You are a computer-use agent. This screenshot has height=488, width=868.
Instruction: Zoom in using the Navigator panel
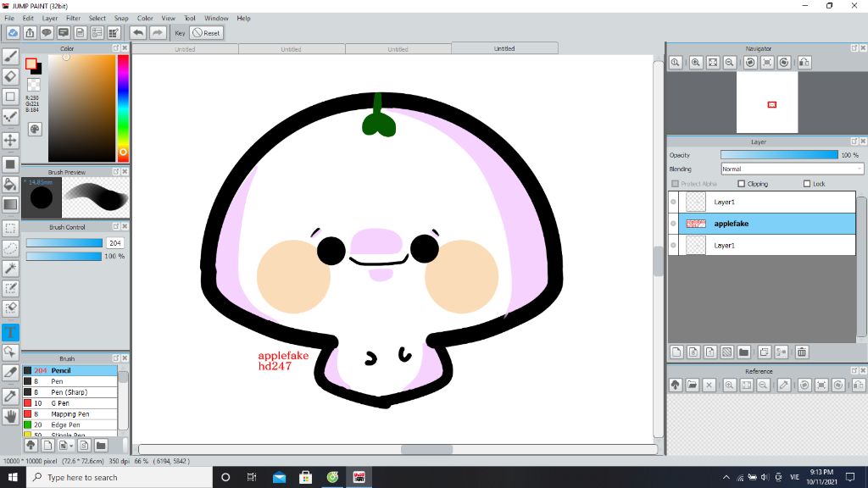pos(696,63)
